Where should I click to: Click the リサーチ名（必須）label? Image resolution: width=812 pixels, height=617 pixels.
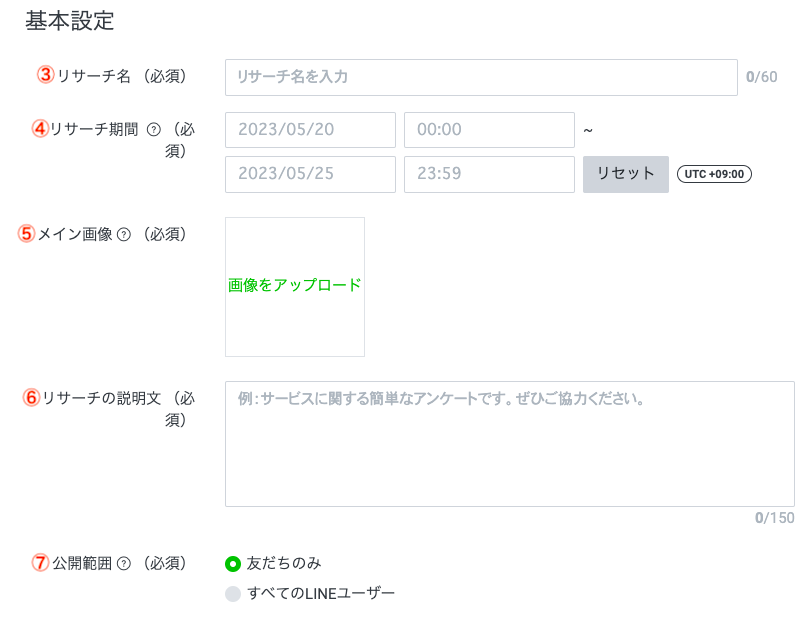(x=120, y=76)
